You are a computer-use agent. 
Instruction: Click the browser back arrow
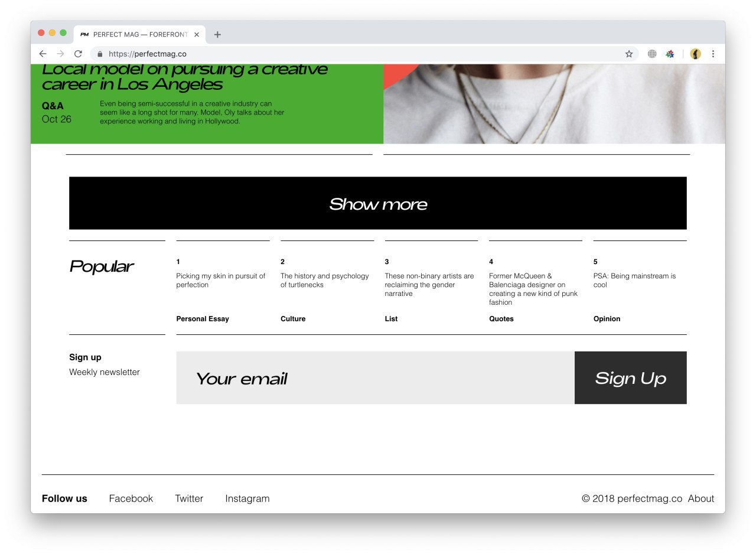pyautogui.click(x=43, y=54)
